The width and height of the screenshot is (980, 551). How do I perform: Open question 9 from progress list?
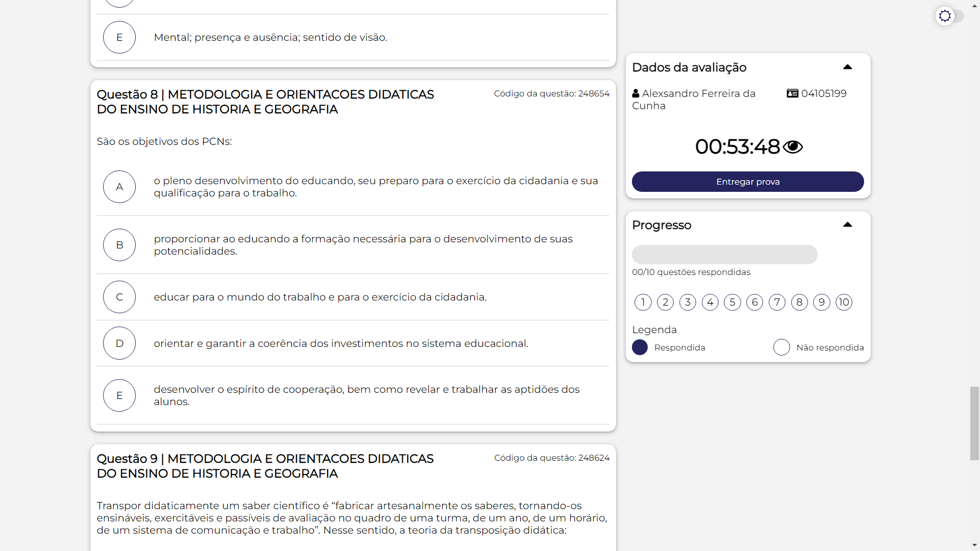822,303
